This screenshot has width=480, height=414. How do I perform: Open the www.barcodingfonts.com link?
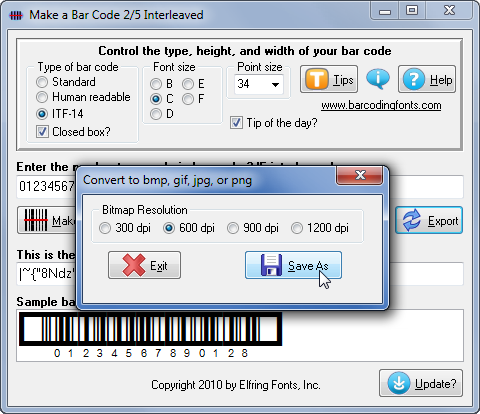point(381,105)
